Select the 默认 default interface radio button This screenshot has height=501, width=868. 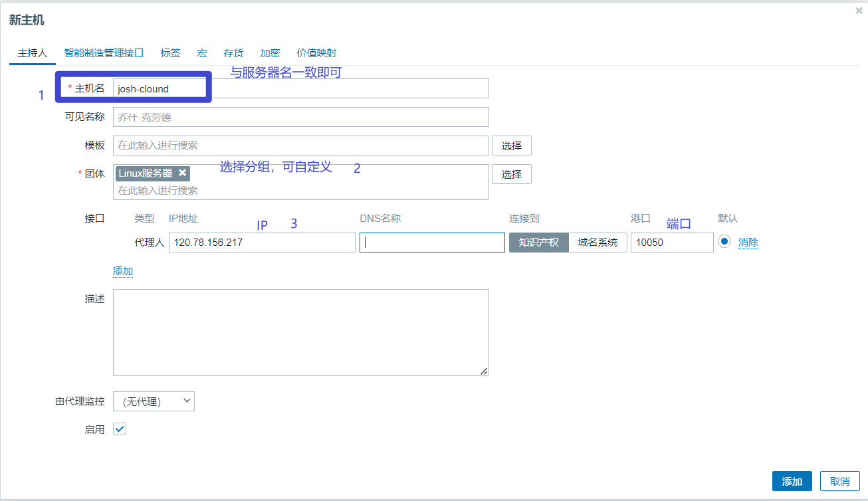(x=724, y=242)
